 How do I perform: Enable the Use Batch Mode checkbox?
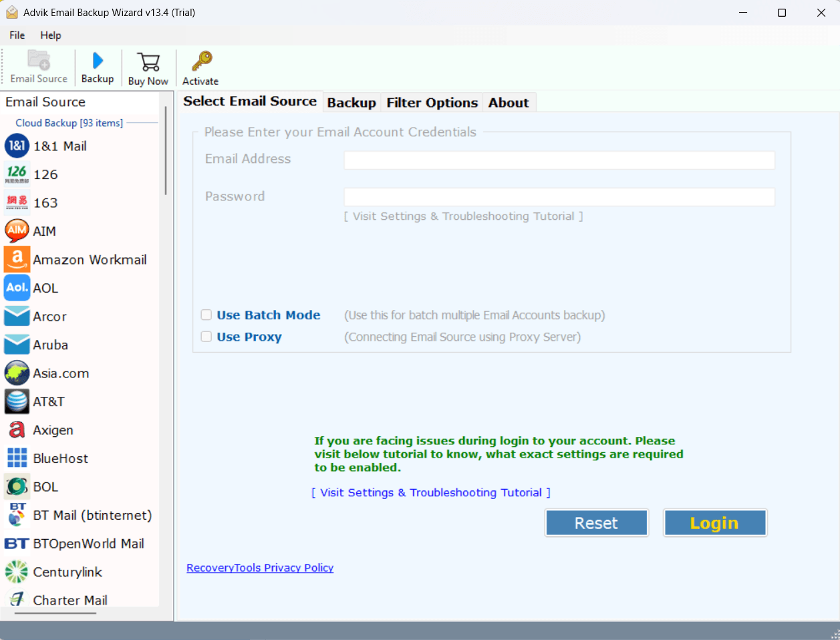(x=206, y=315)
